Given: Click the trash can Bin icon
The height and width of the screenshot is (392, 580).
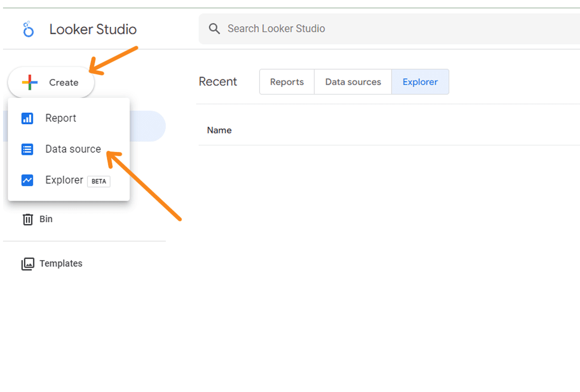Looking at the screenshot, I should coord(28,219).
